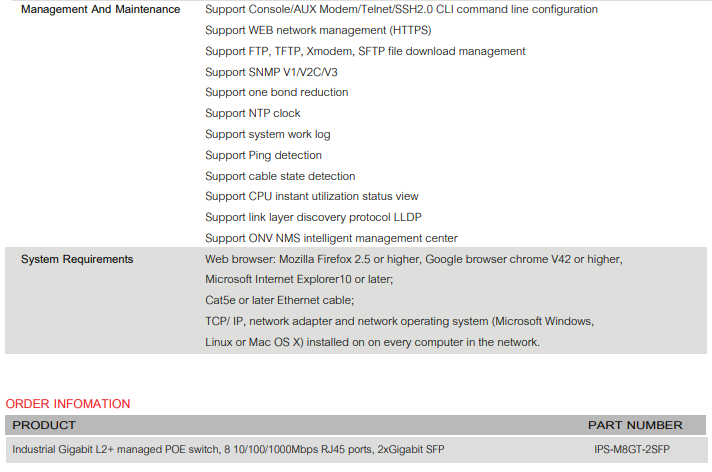712x472 pixels.
Task: Click the Support link layer discovery protocol LLDP line
Action: click(x=313, y=217)
